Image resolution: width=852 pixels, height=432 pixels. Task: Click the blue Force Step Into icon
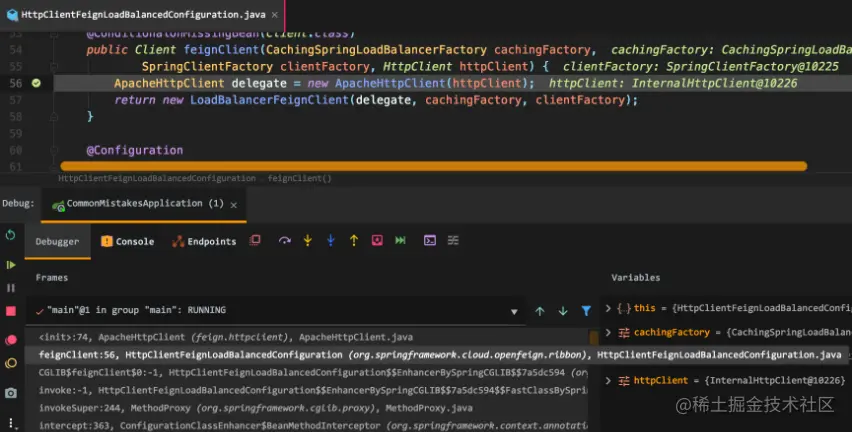coord(330,240)
